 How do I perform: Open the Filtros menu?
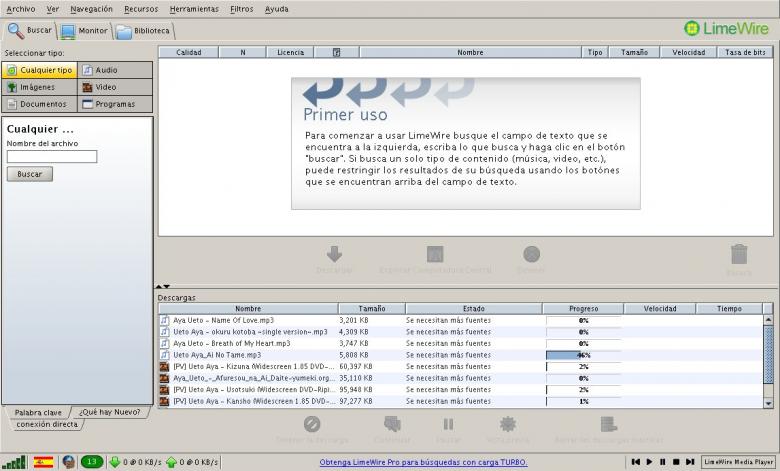click(x=242, y=9)
